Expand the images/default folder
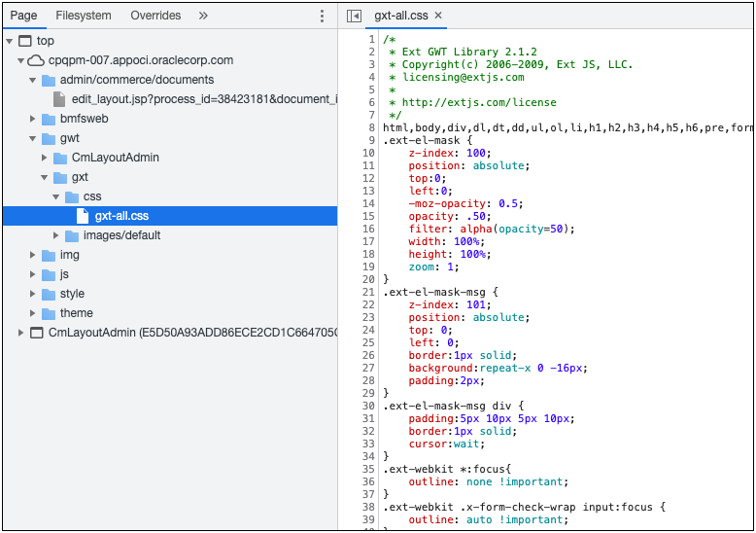The height and width of the screenshot is (533, 756). [x=55, y=235]
